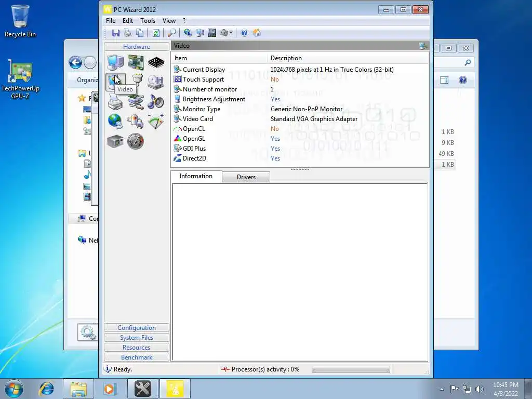532x399 pixels.
Task: Select the Video monitor icon
Action: pyautogui.click(x=115, y=82)
